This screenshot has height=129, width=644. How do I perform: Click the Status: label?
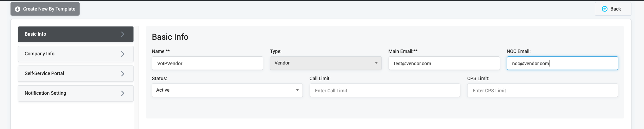click(159, 78)
